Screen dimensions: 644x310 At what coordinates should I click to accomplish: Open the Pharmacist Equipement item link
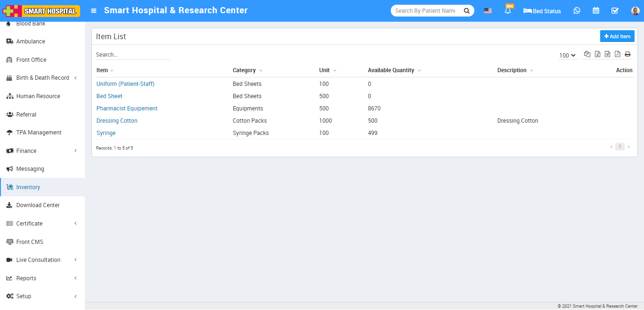point(127,109)
